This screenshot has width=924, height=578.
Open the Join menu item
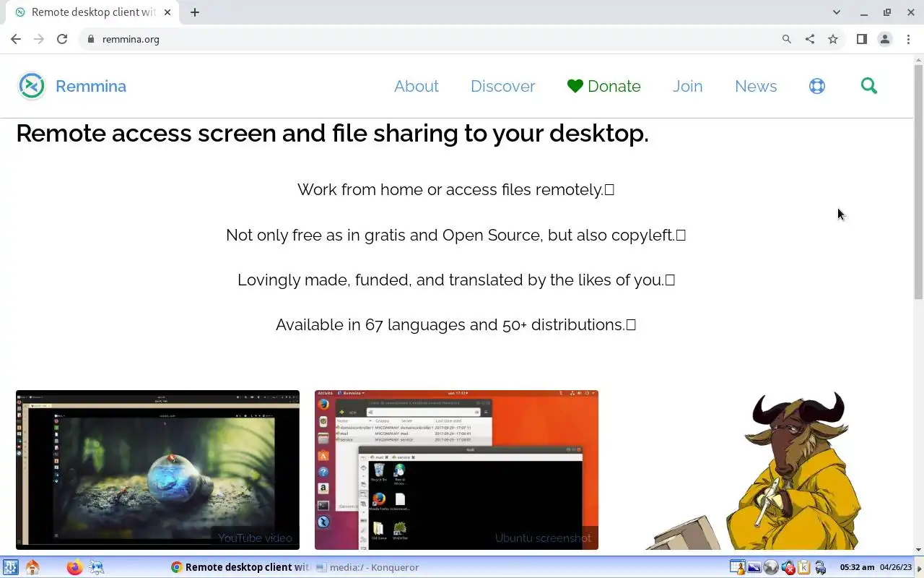[x=687, y=86]
